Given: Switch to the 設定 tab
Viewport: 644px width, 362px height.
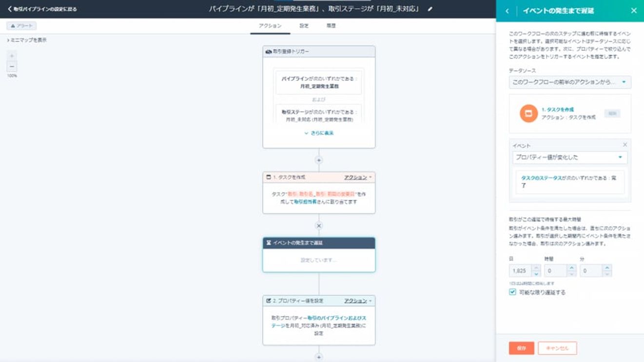Looking at the screenshot, I should tap(304, 26).
